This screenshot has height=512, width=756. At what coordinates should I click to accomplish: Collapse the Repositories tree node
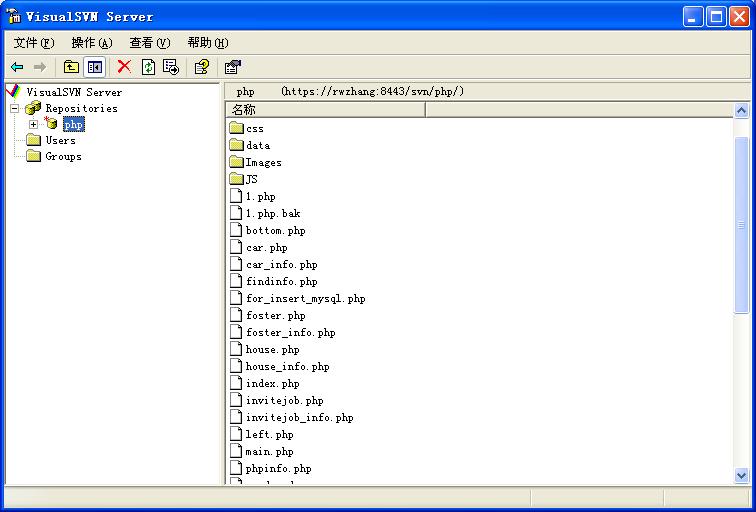click(x=15, y=108)
